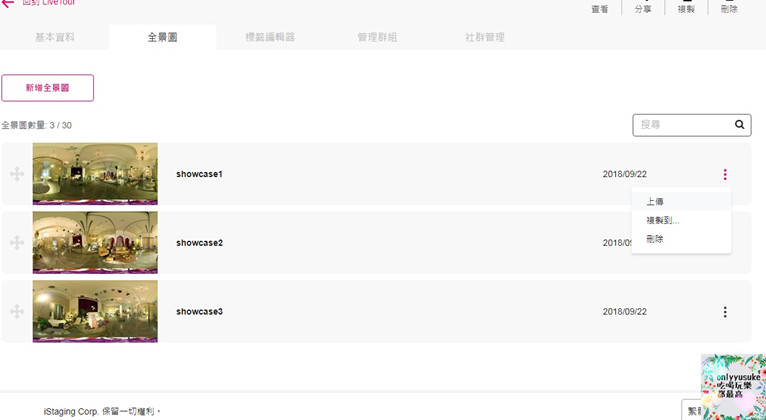Select 上傳 from the context menu
The height and width of the screenshot is (420, 766).
655,202
